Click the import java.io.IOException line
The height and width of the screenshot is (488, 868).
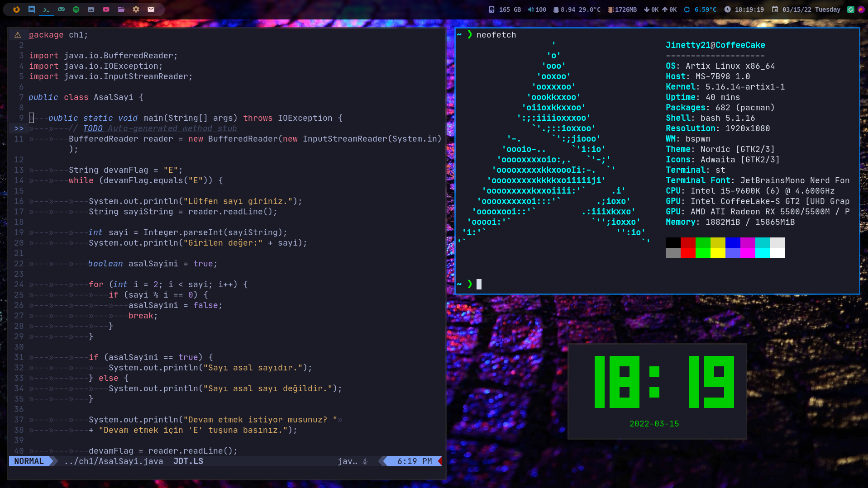[x=95, y=66]
